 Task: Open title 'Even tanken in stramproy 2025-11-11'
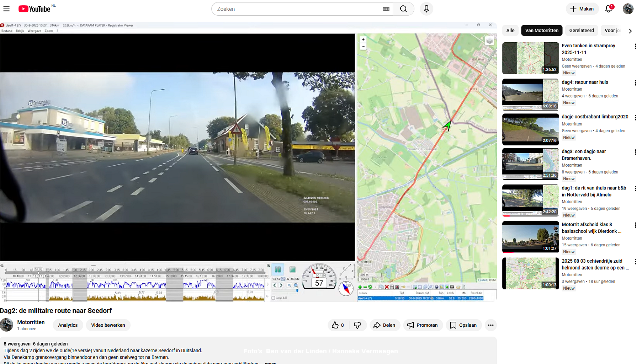tap(588, 49)
